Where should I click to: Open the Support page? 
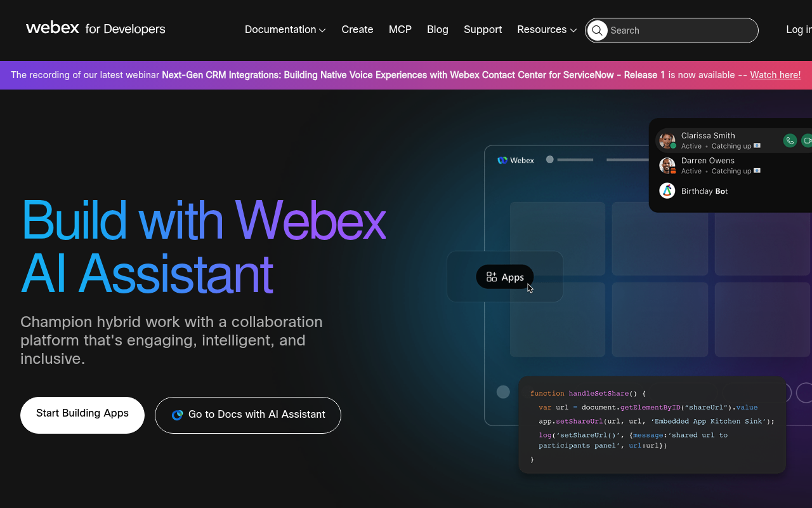483,30
